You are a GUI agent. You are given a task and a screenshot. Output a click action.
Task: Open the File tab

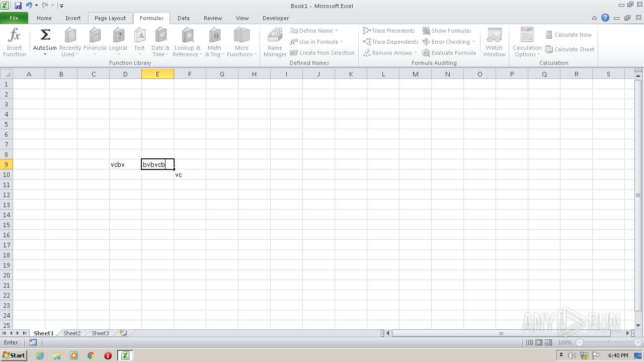[14, 18]
